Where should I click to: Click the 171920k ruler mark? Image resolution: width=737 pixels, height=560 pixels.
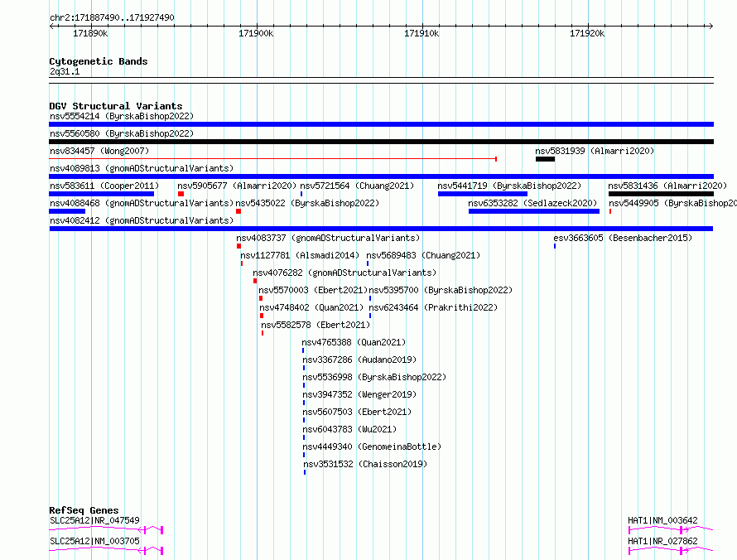tap(587, 33)
